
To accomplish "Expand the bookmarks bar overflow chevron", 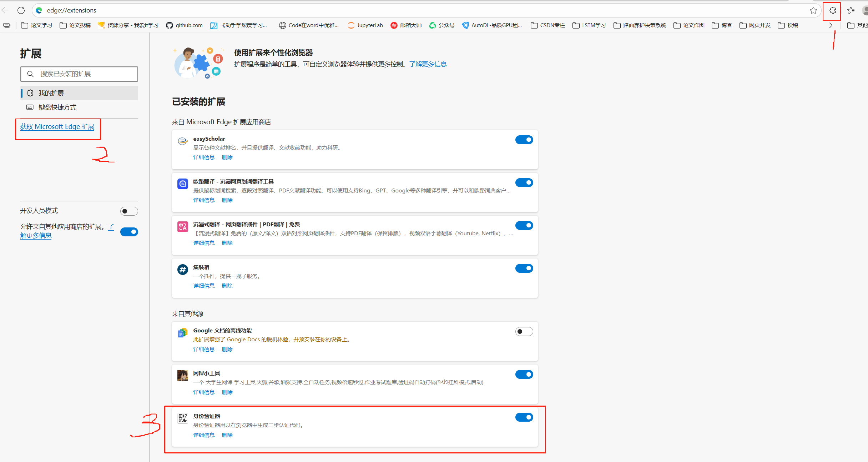I will 831,25.
